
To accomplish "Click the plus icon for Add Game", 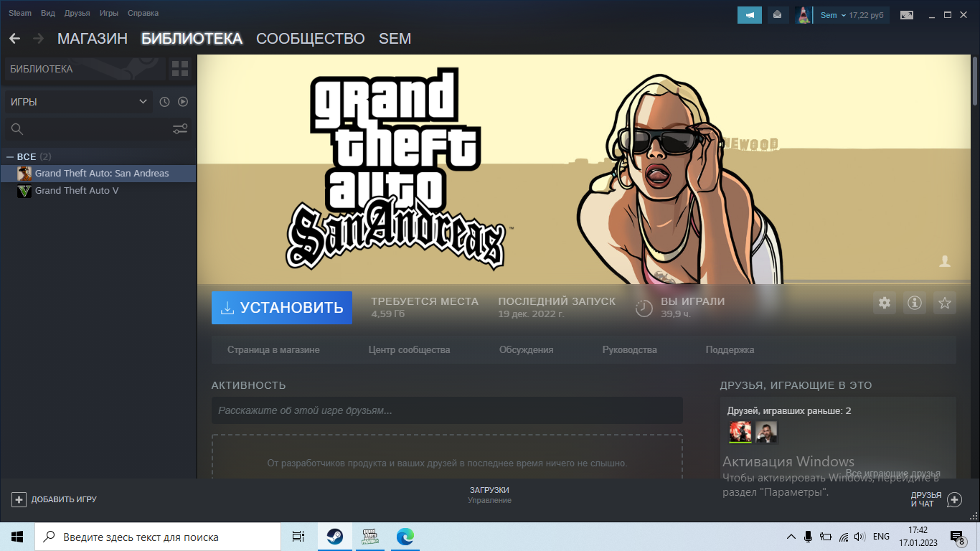I will click(x=19, y=499).
